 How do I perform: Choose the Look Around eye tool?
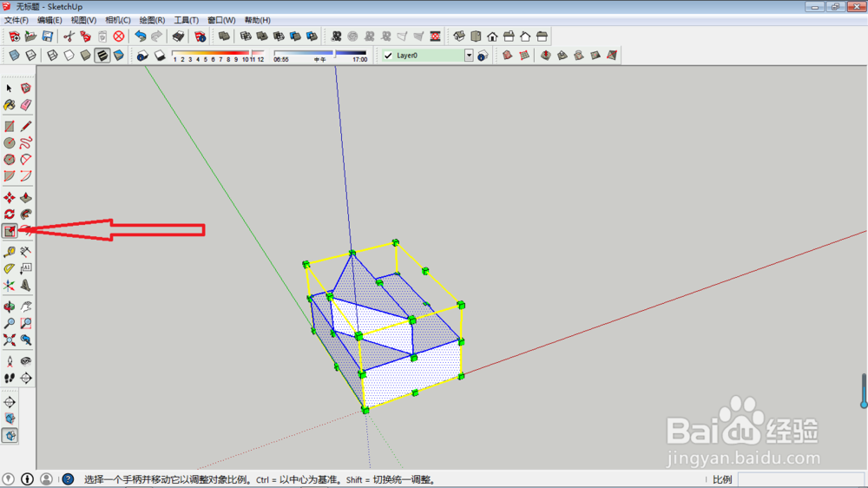[x=26, y=361]
